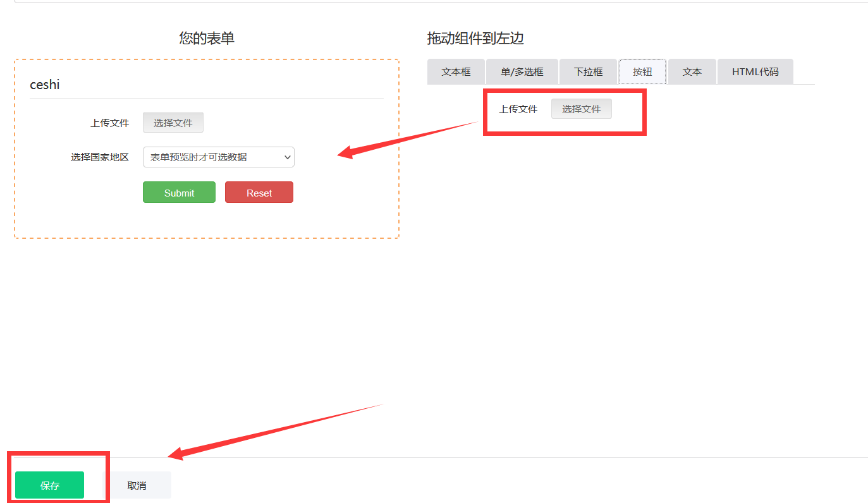Click 上传文件 label in component panel
This screenshot has height=503, width=868.
tap(518, 109)
